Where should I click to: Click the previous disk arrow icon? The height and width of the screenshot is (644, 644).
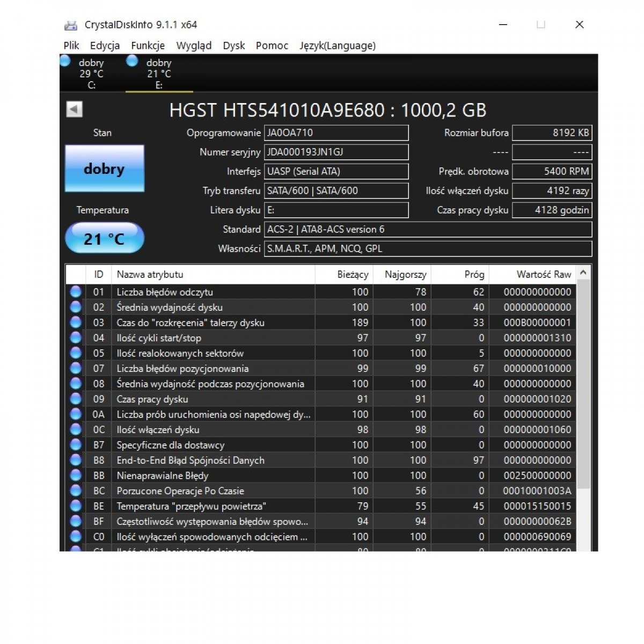[x=74, y=109]
